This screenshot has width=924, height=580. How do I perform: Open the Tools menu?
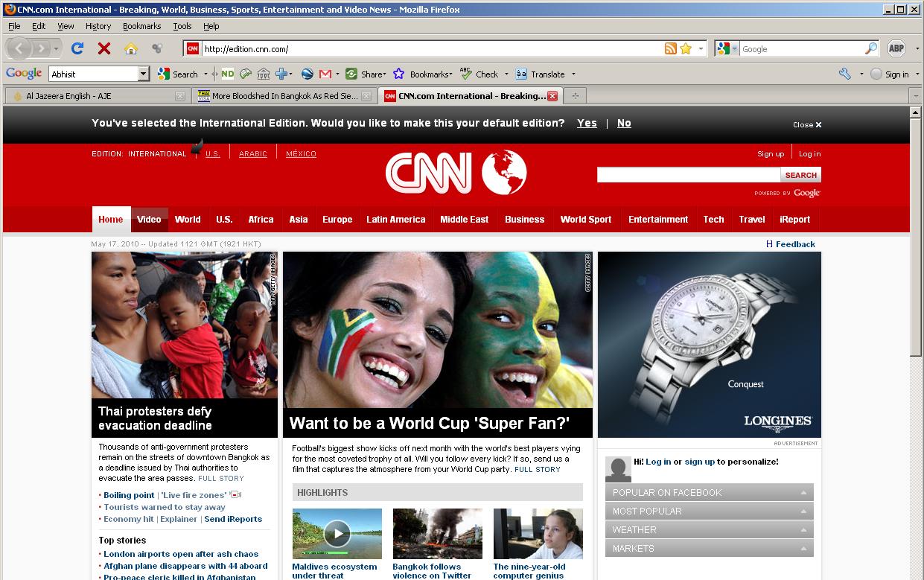tap(182, 26)
